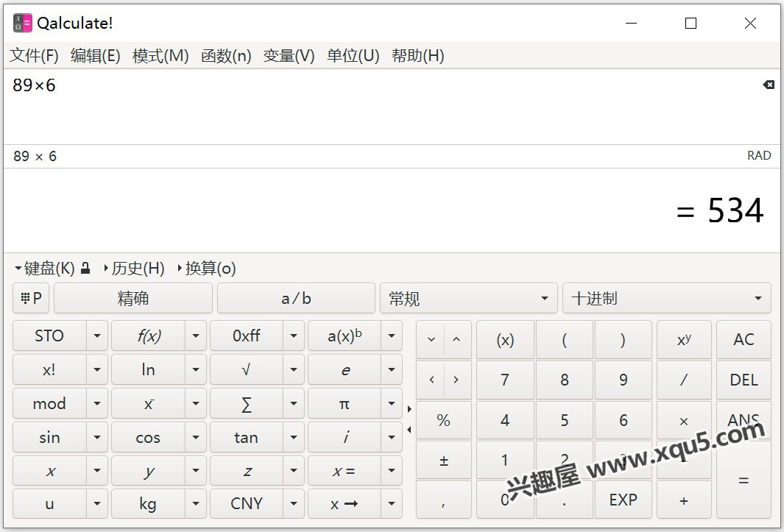This screenshot has width=784, height=532.
Task: Click the cos function button
Action: (148, 438)
